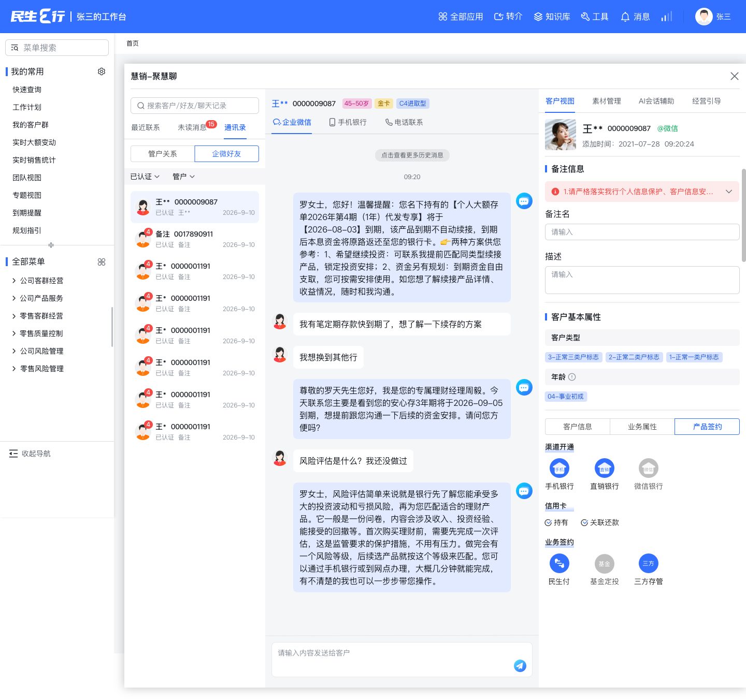This screenshot has height=700, width=746.
Task: Click the 基金定投 signing icon
Action: pyautogui.click(x=605, y=563)
